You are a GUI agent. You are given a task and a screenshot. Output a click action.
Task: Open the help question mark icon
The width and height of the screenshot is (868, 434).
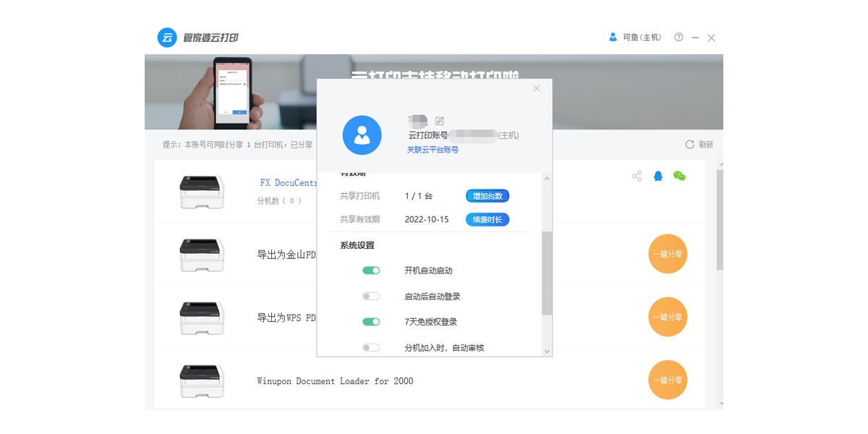[x=678, y=37]
